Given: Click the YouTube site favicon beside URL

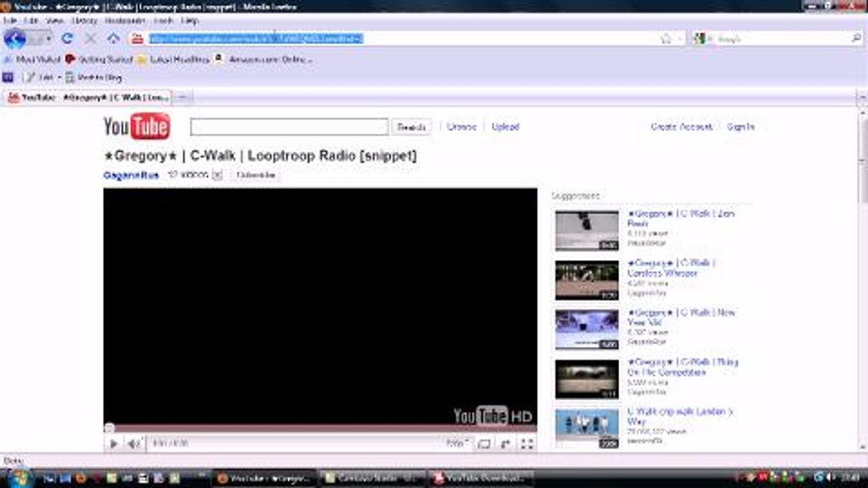Looking at the screenshot, I should pos(137,39).
